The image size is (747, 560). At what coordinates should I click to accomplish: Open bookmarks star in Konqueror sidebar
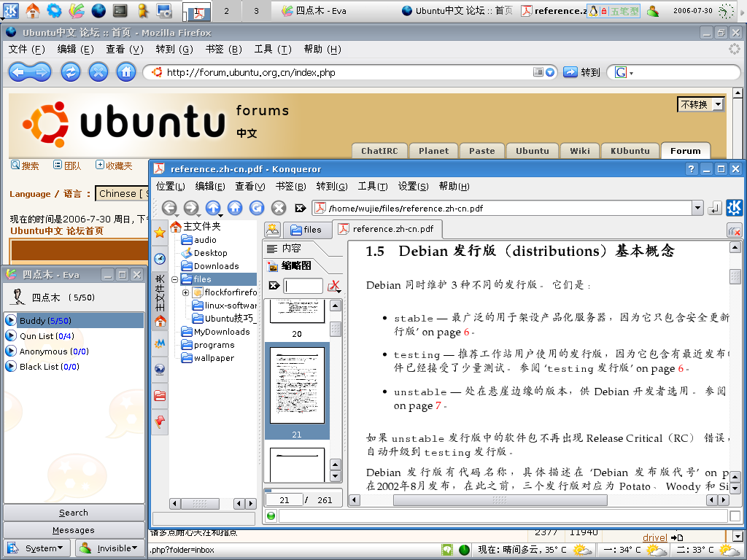coord(160,233)
